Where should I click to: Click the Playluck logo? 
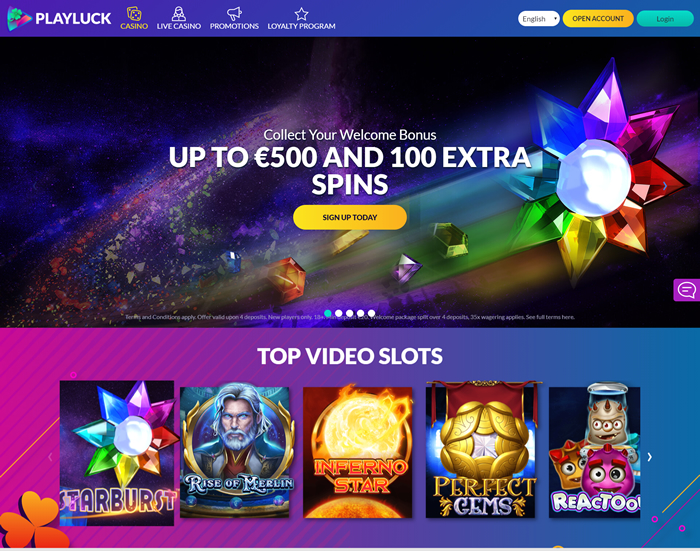tap(59, 18)
